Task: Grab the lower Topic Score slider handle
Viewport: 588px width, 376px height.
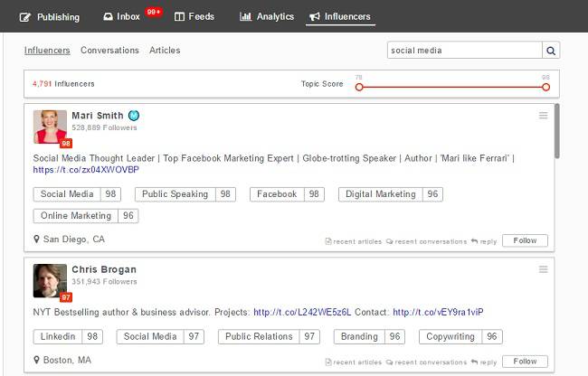Action: pyautogui.click(x=359, y=88)
